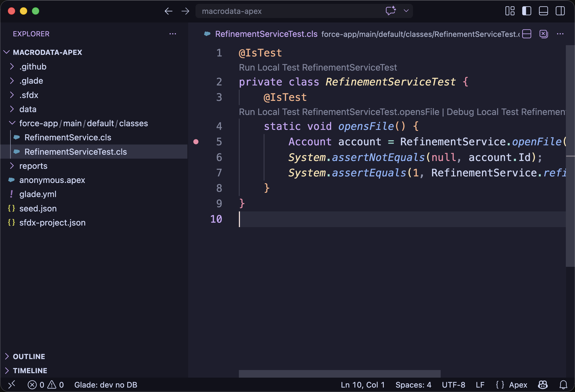This screenshot has height=392, width=575.
Task: Open Copilot status icon
Action: [x=543, y=385]
